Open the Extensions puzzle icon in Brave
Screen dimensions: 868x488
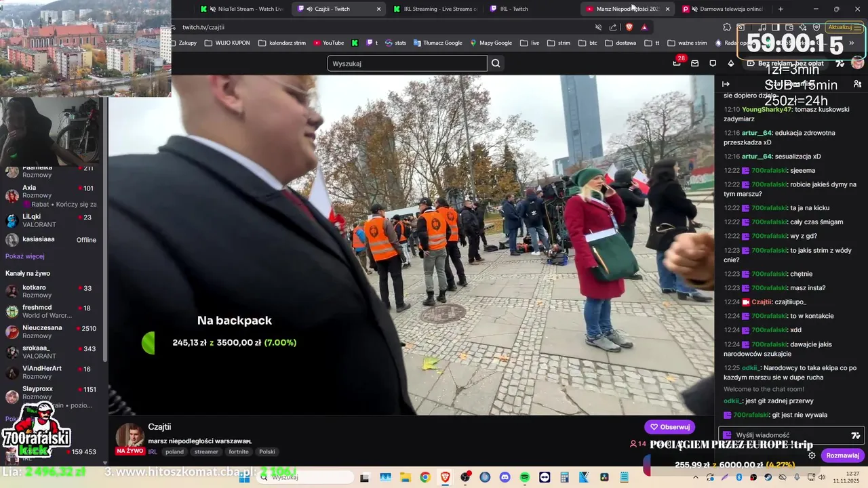pyautogui.click(x=727, y=27)
